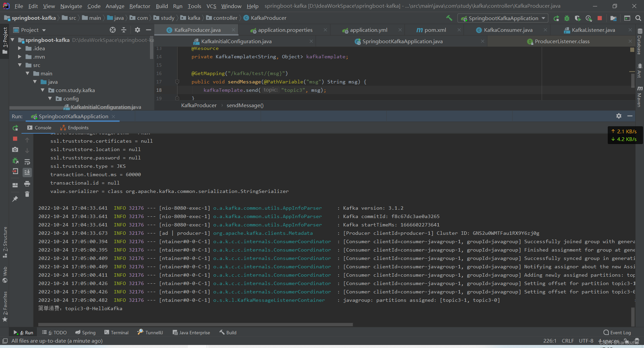The height and width of the screenshot is (348, 644).
Task: Expand the .mvn folder
Action: pyautogui.click(x=20, y=57)
